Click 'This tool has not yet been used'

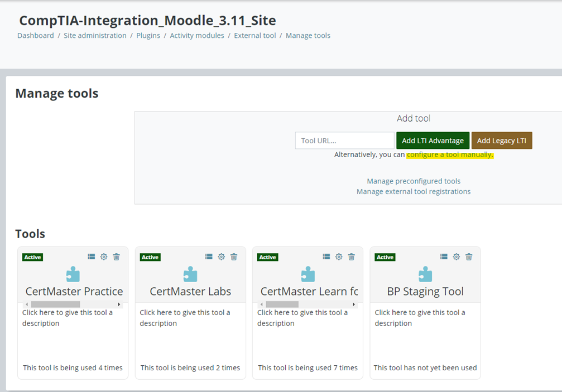[425, 367]
